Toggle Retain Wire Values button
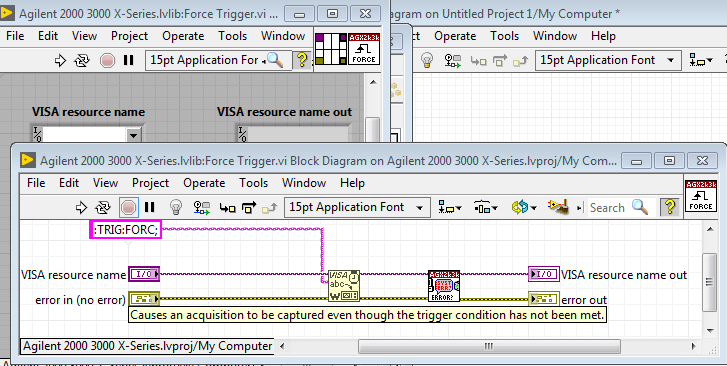Image resolution: width=727 pixels, height=366 pixels. (x=202, y=207)
